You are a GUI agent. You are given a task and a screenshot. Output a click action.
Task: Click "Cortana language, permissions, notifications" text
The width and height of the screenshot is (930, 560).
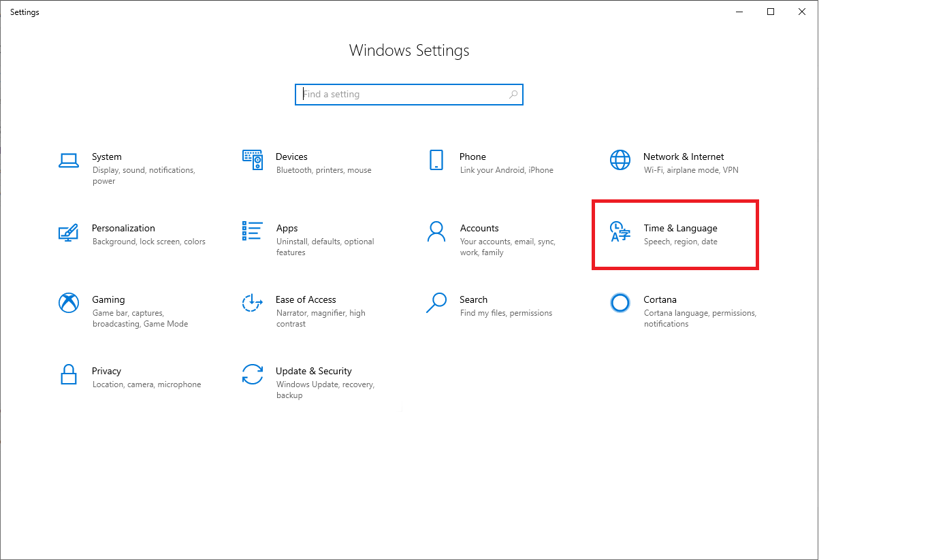(700, 318)
